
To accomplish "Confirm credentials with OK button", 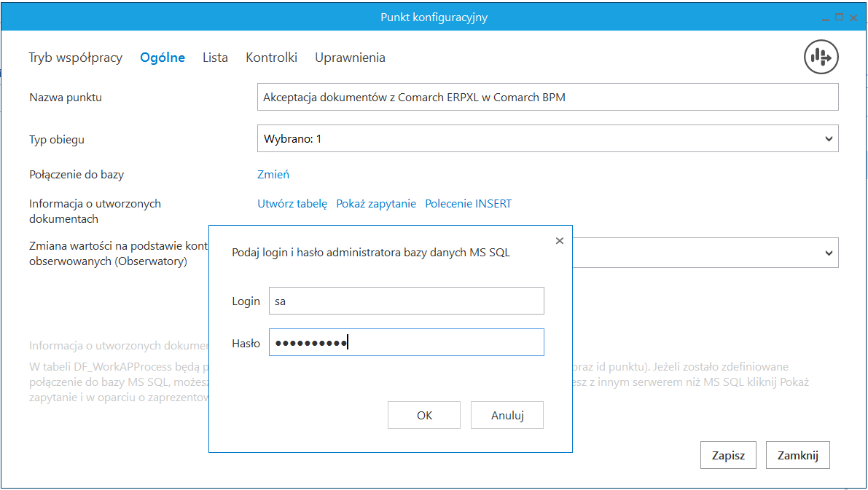I will tap(424, 415).
